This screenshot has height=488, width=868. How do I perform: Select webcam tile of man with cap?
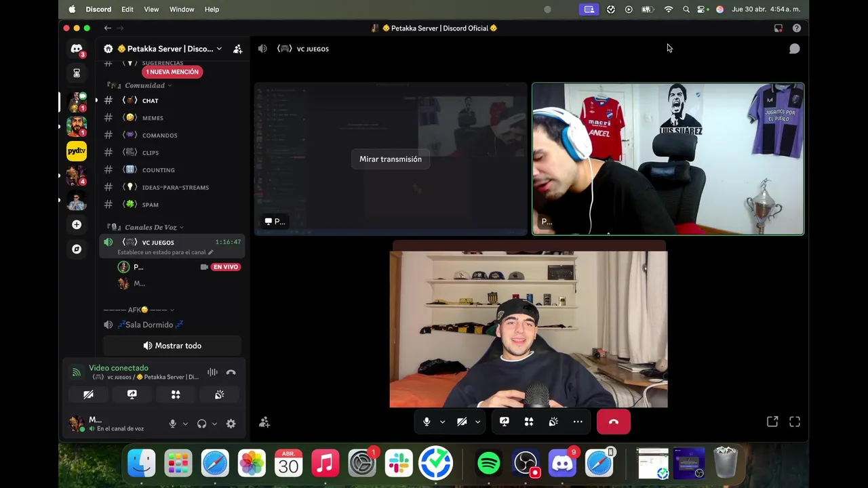pyautogui.click(x=528, y=329)
